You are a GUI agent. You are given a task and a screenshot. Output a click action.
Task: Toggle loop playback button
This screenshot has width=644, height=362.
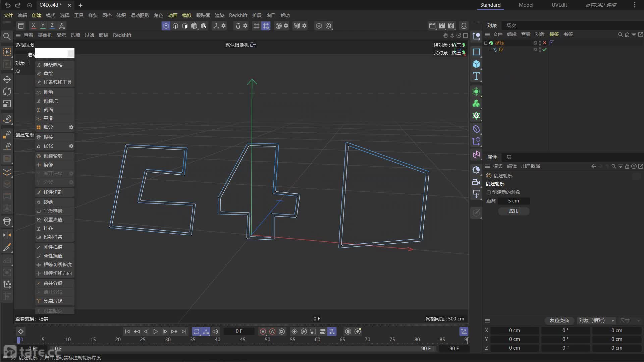pos(197,331)
